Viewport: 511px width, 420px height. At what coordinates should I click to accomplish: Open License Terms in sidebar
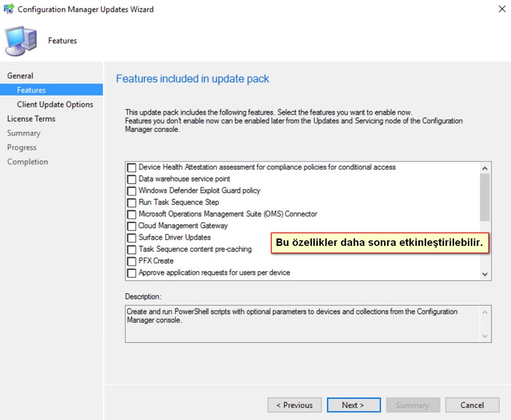[31, 119]
